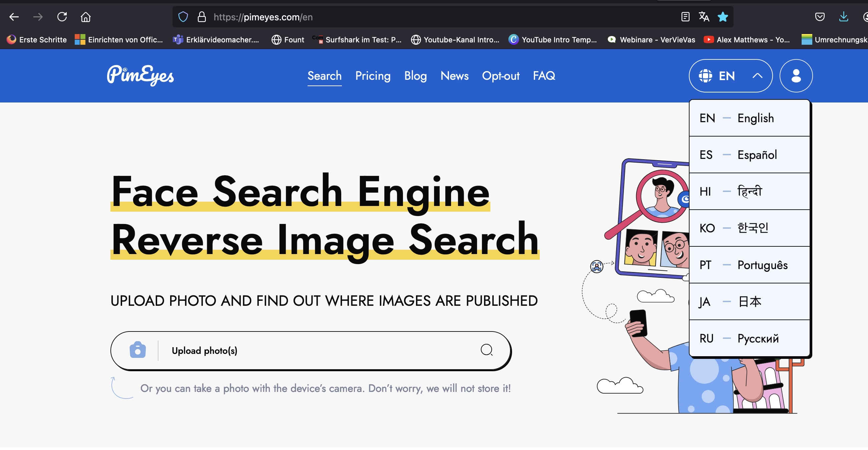Open YouTube Intro Temp bookmark
The height and width of the screenshot is (450, 868).
pos(553,40)
